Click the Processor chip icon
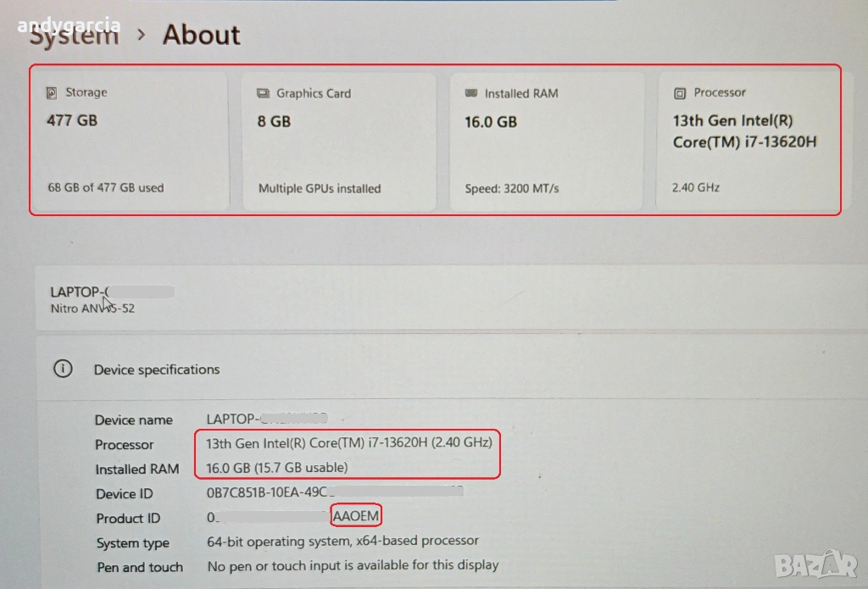The height and width of the screenshot is (589, 868). coord(679,92)
